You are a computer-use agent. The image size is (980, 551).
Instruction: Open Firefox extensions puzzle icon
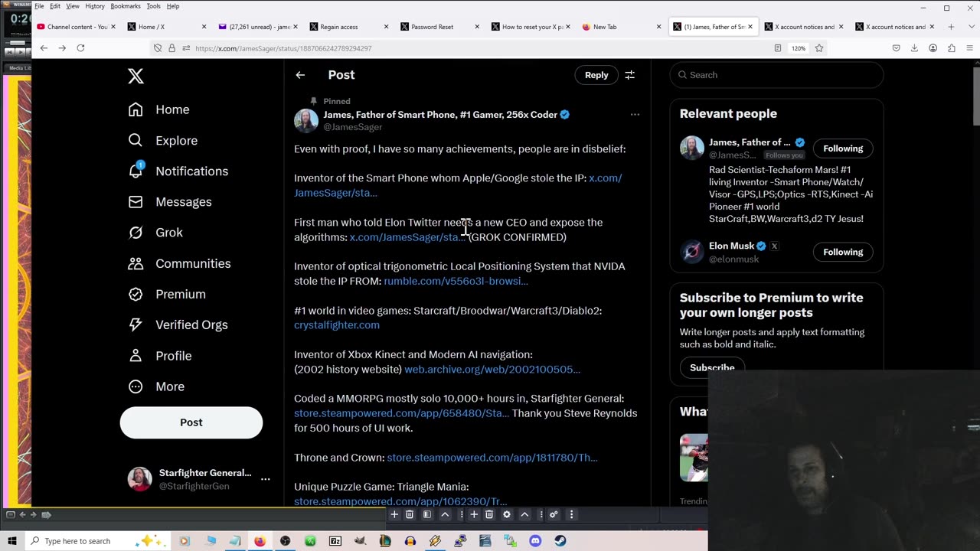(952, 48)
